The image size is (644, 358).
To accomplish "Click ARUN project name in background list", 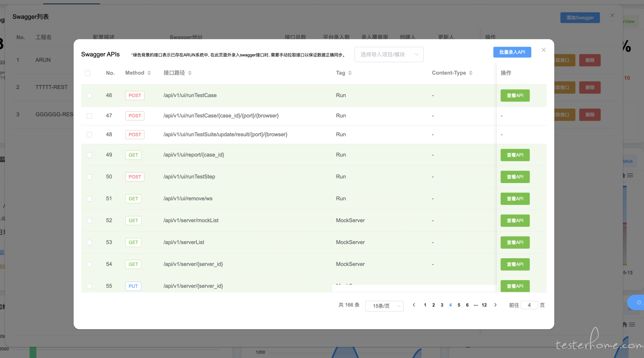I will click(43, 60).
